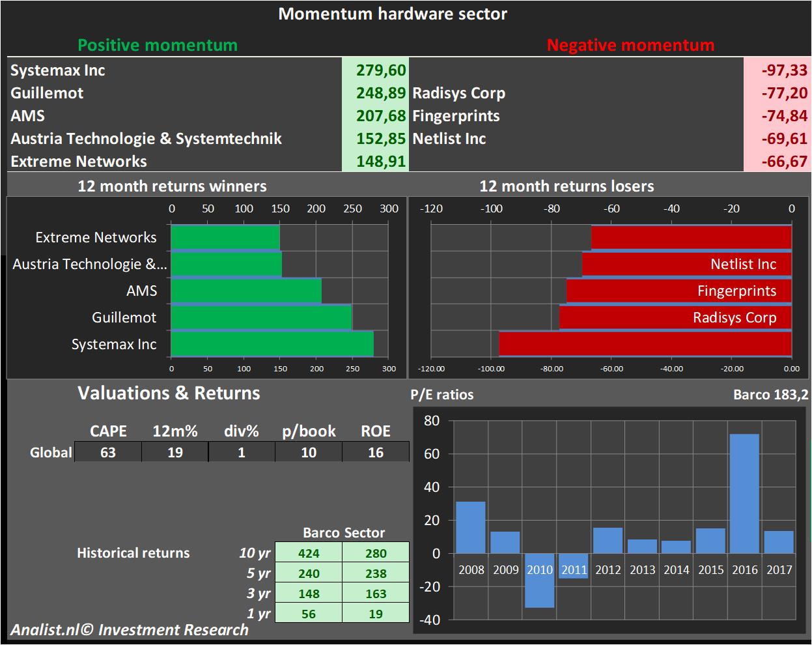The width and height of the screenshot is (812, 645).
Task: Click the -97,33 negative momentum cell
Action: 777,70
